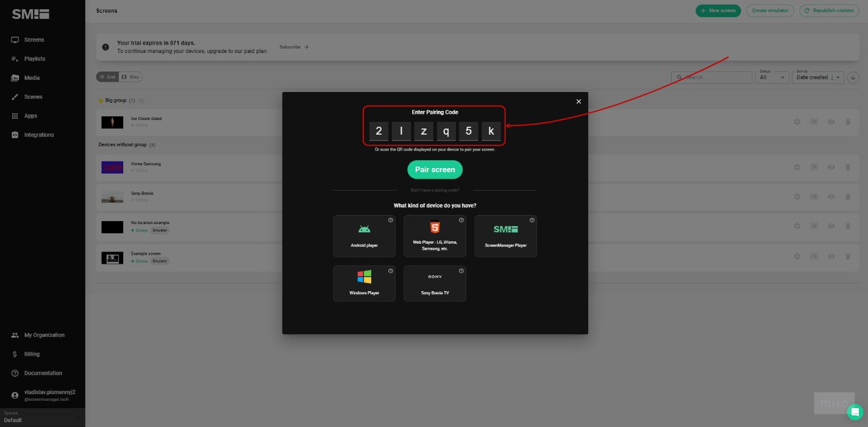Open help icon on ScreenManager Player card
The width and height of the screenshot is (868, 427).
pos(532,220)
